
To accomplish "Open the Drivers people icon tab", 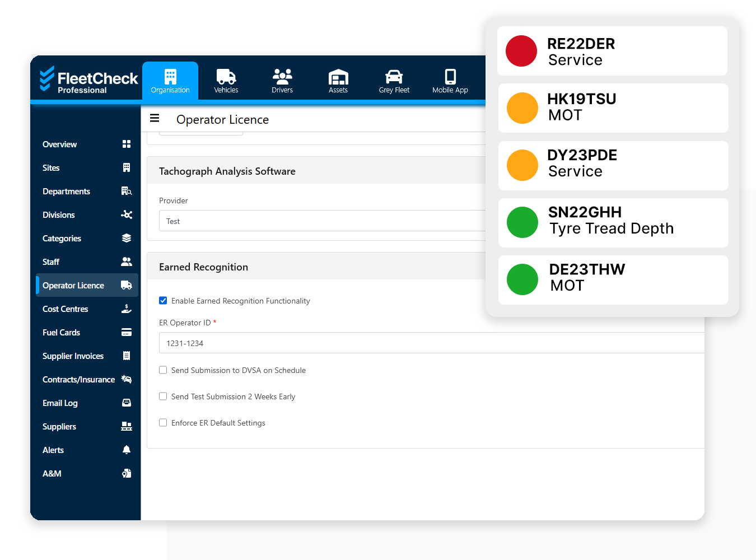I will pyautogui.click(x=282, y=77).
